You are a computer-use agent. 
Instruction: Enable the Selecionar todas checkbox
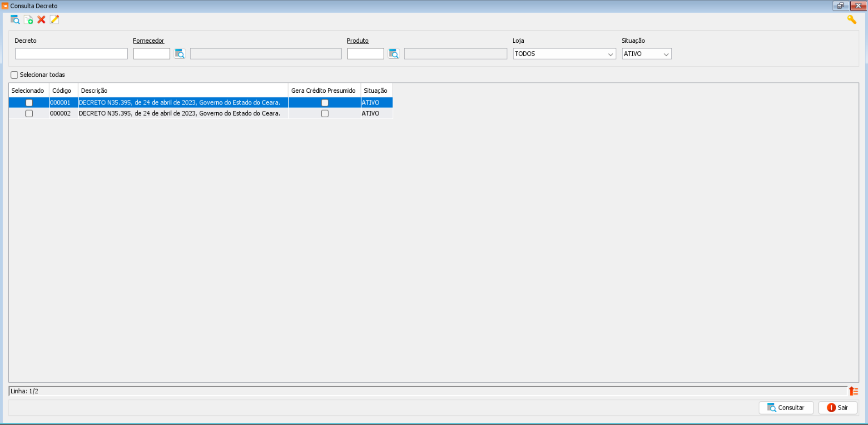pyautogui.click(x=15, y=75)
